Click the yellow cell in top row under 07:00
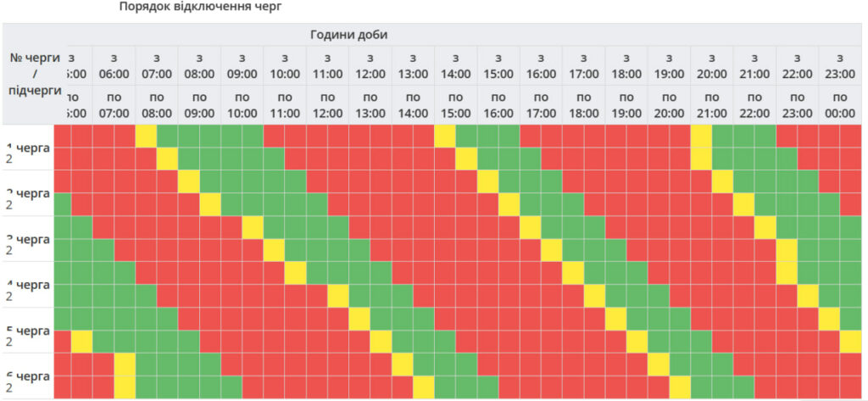The height and width of the screenshot is (401, 868). (146, 136)
